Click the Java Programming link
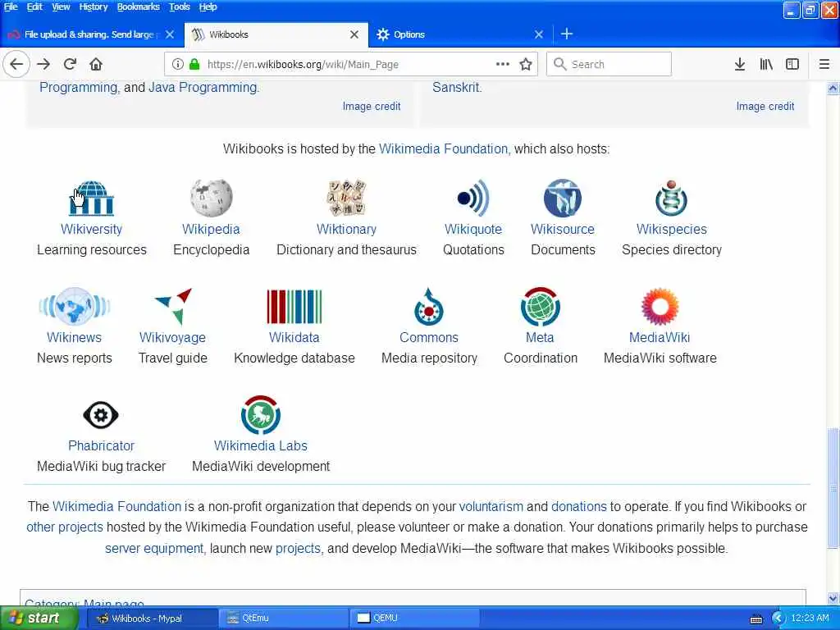840x630 pixels. [203, 87]
